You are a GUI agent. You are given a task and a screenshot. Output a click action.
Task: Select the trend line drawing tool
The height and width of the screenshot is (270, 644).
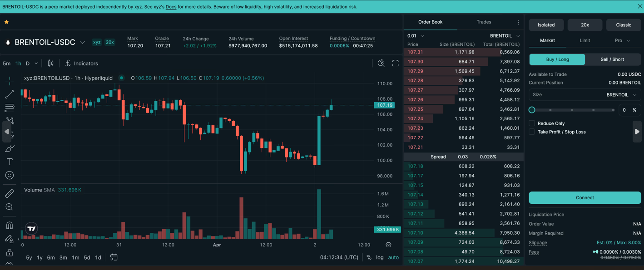click(x=10, y=94)
